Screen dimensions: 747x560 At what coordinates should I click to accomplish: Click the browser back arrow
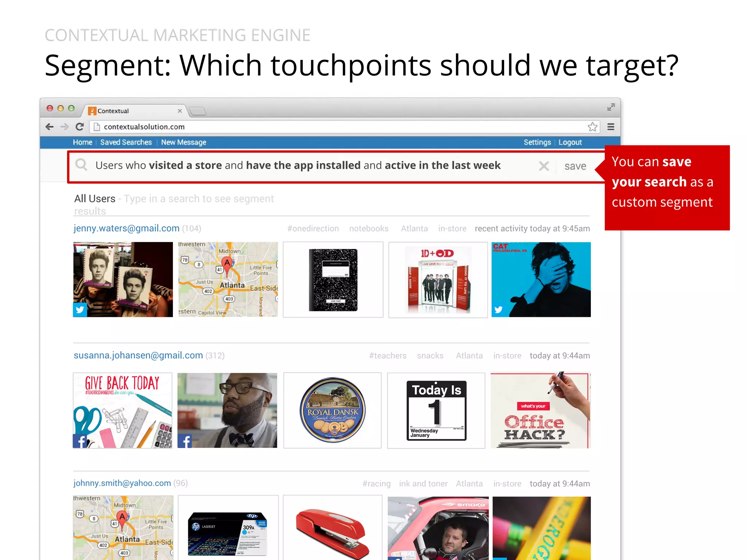50,127
